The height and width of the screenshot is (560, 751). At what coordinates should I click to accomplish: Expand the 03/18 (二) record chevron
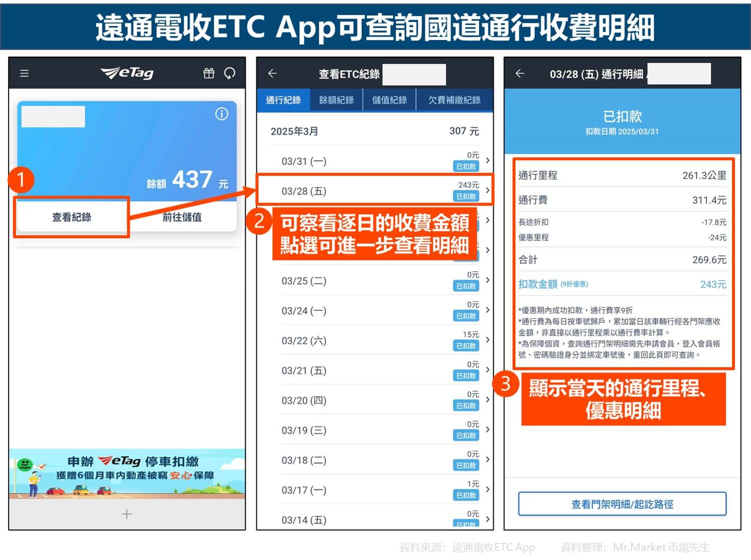(488, 459)
